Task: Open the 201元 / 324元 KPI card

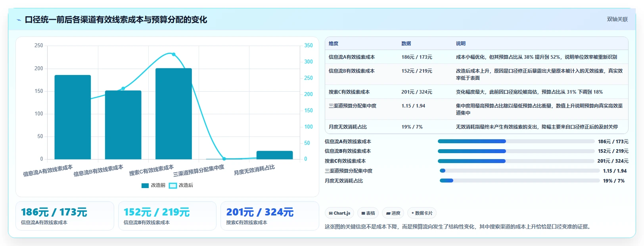Action: click(270, 216)
